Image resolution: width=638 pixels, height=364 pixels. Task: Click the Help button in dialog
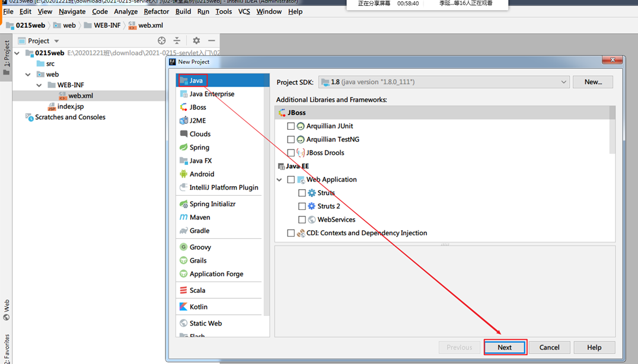pyautogui.click(x=594, y=347)
